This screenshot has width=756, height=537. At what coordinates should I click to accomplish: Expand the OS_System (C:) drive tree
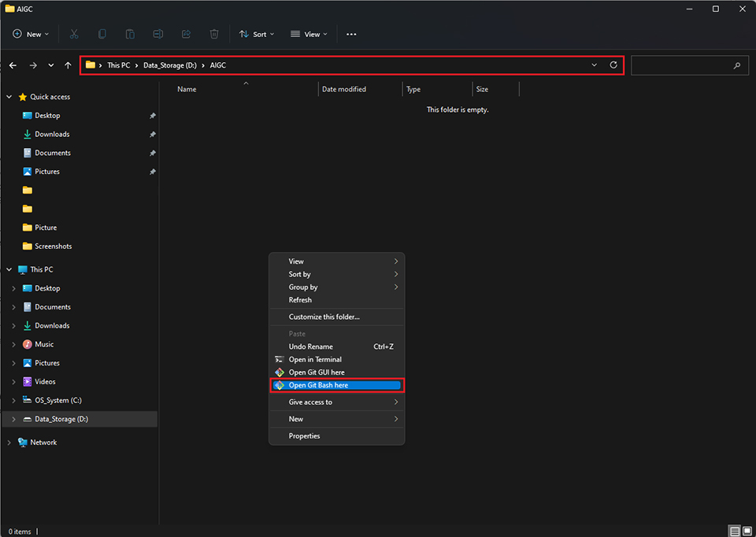(13, 401)
